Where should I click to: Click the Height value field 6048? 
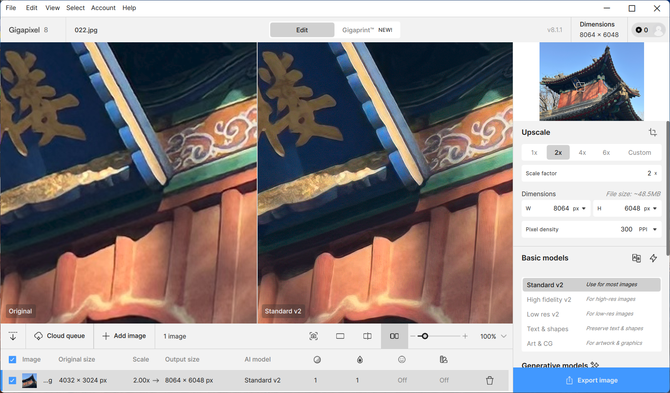(632, 208)
